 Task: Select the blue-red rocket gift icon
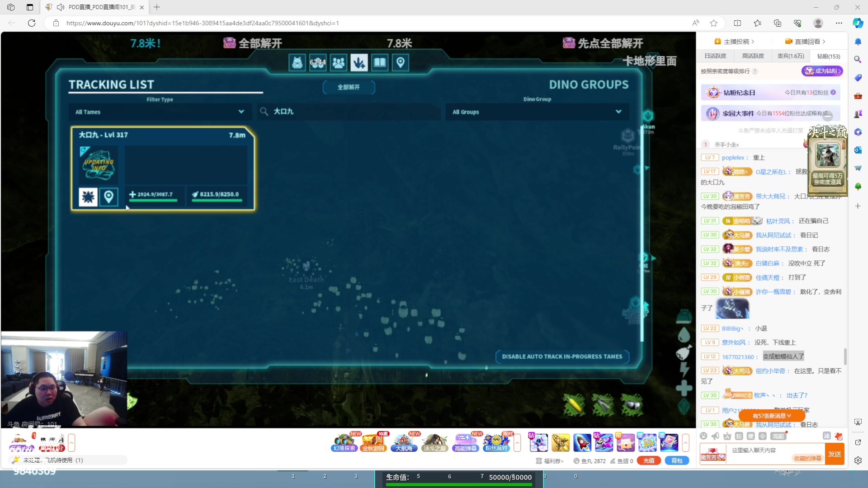pos(582,443)
